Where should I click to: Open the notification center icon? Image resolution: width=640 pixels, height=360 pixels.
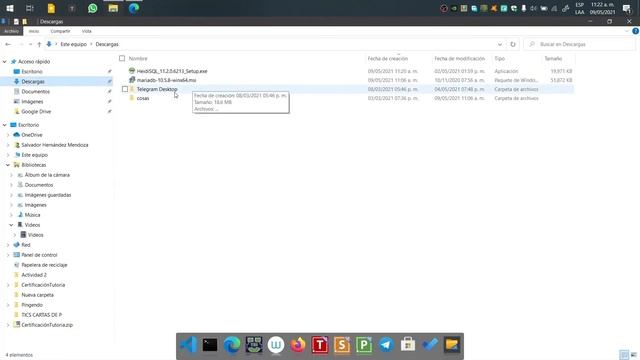pyautogui.click(x=627, y=8)
